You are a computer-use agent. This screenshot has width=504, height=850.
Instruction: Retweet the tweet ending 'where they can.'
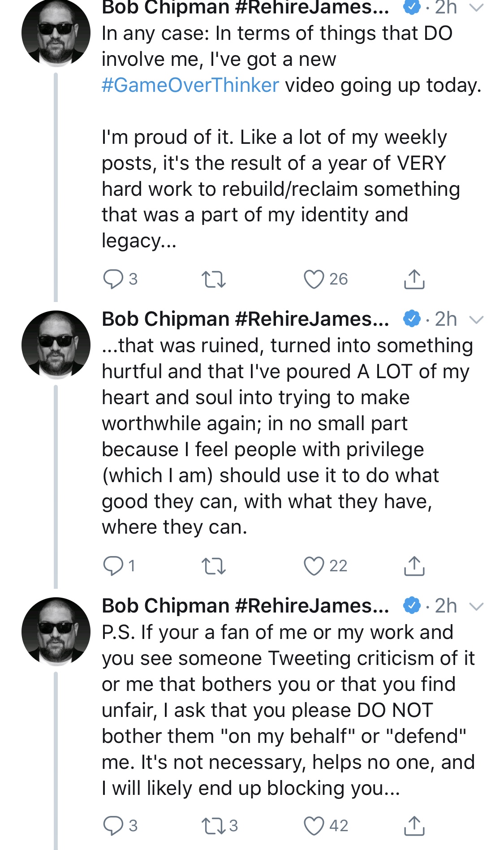point(214,566)
